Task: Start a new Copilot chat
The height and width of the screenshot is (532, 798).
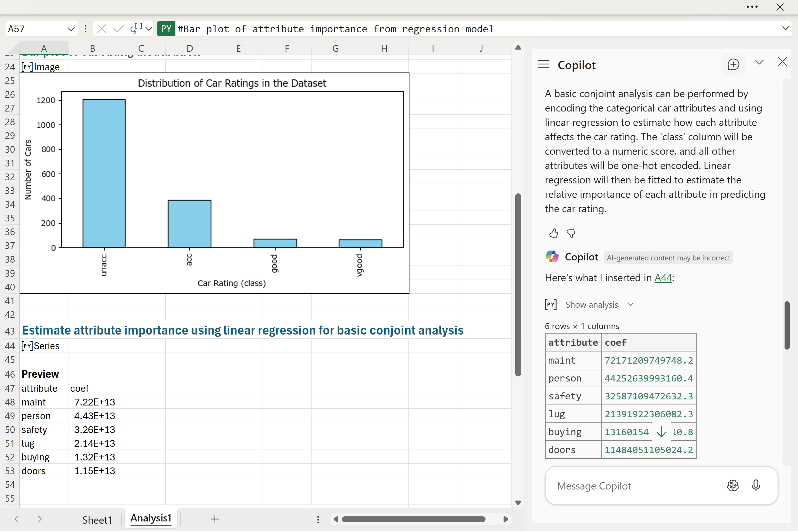Action: click(x=733, y=65)
